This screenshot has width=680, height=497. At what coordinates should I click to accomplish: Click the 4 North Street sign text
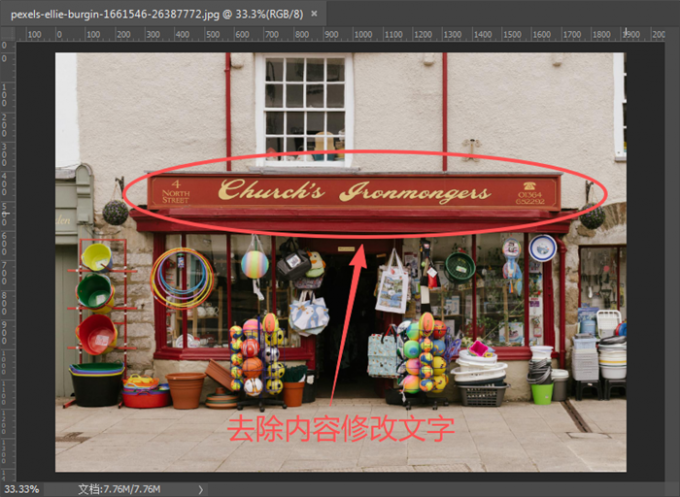176,192
